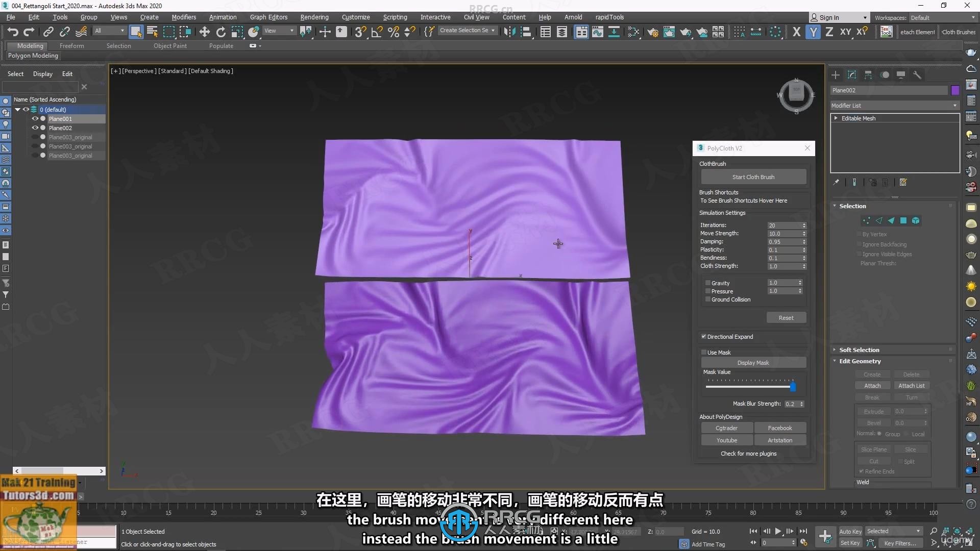Click Play Animation control
The height and width of the screenshot is (551, 980).
778,532
